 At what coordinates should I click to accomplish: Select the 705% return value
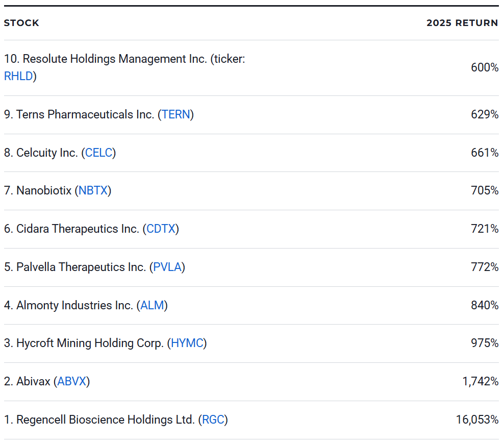(485, 191)
